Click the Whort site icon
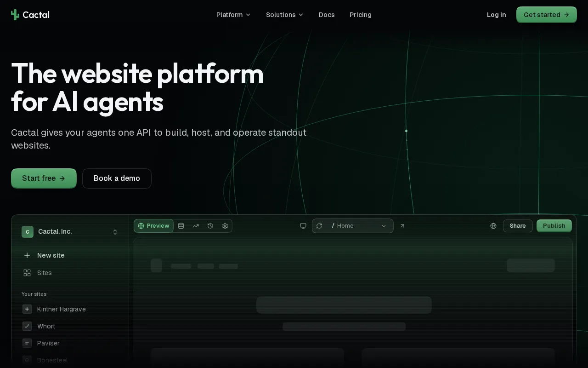The image size is (588, 368). [27, 326]
